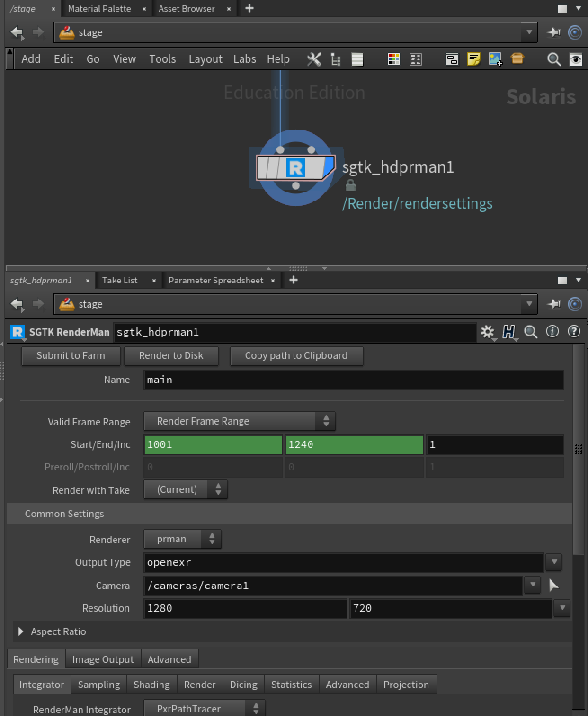Show node info window
Screen dimensions: 588x716
(x=552, y=331)
